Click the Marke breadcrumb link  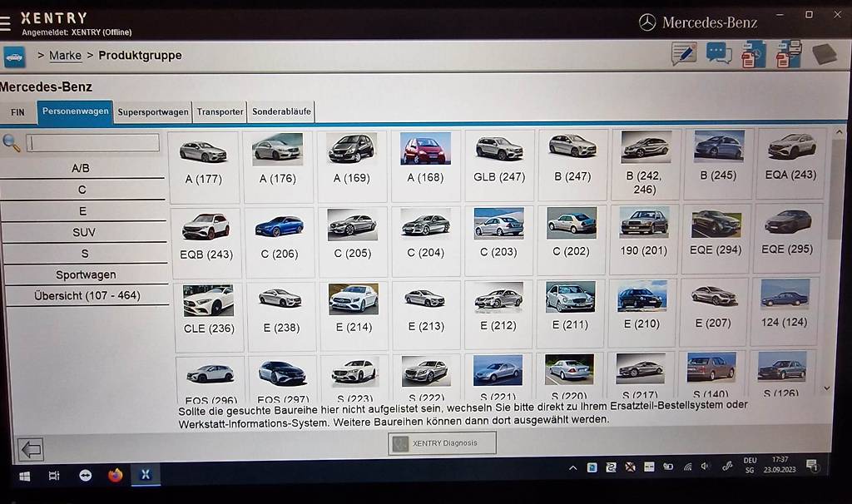65,55
